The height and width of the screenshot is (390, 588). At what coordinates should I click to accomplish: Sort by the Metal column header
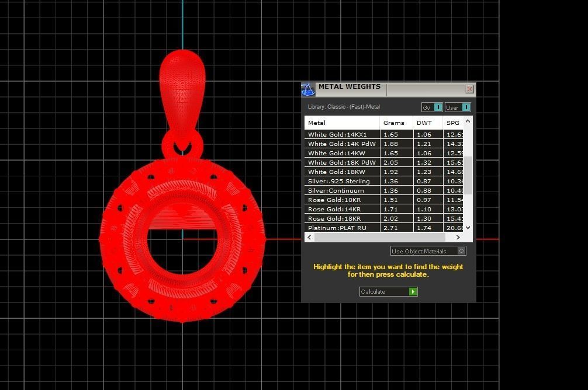(342, 123)
